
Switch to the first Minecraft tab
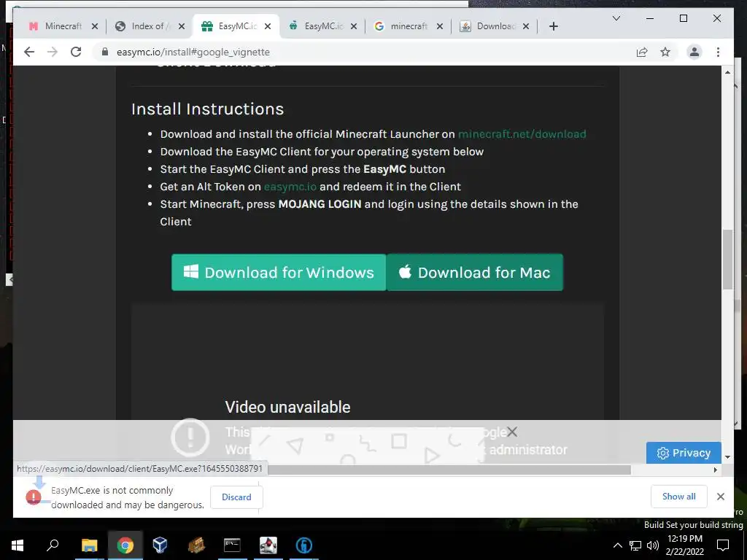[x=56, y=26]
